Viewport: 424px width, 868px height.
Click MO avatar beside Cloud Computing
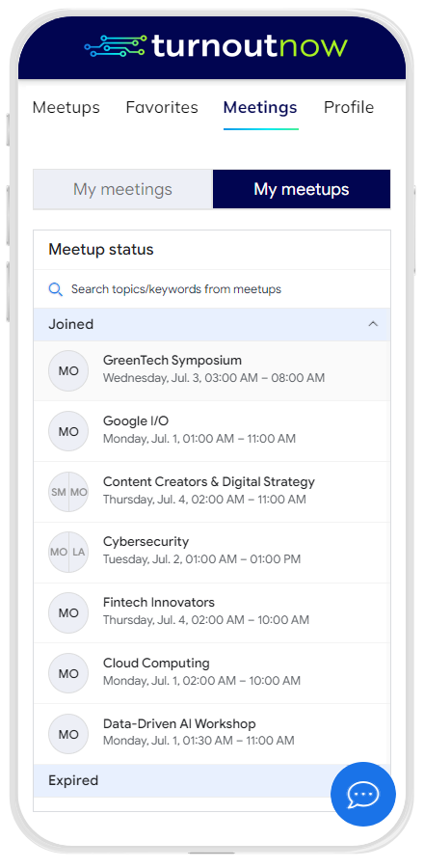pos(68,674)
